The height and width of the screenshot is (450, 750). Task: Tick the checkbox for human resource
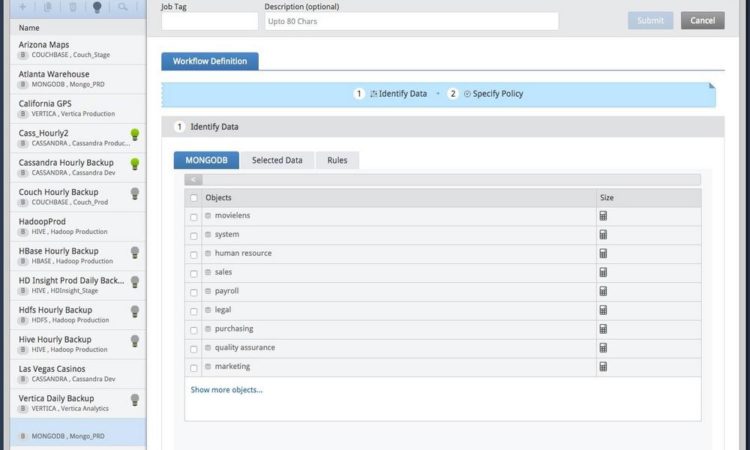[194, 254]
